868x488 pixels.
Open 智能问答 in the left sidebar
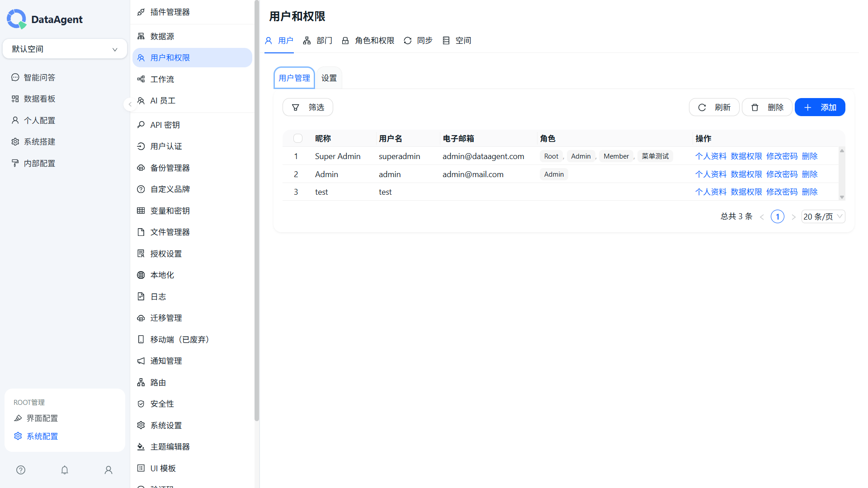tap(40, 78)
